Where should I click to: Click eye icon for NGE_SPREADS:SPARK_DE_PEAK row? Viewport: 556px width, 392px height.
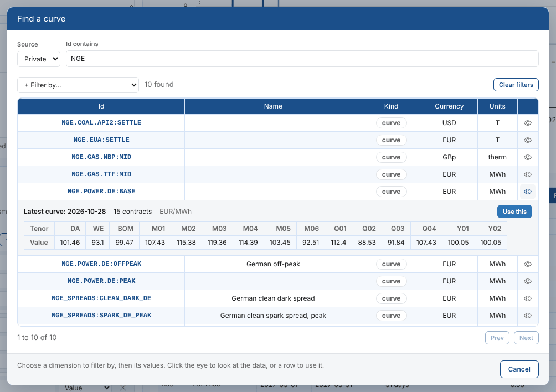(528, 316)
